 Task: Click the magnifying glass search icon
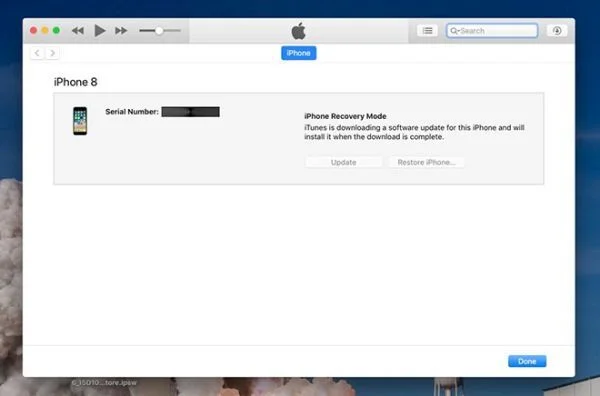[x=454, y=31]
